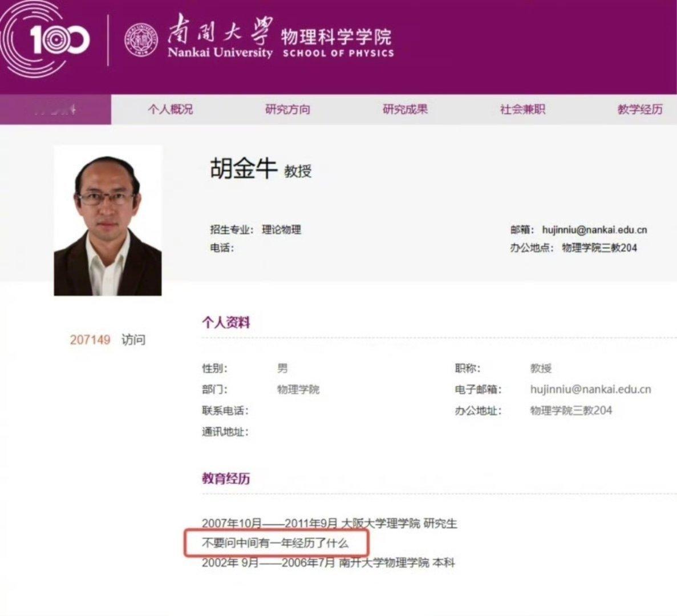Select the highlighted first navigation tab
Screen dimensions: 677x616
pos(55,110)
